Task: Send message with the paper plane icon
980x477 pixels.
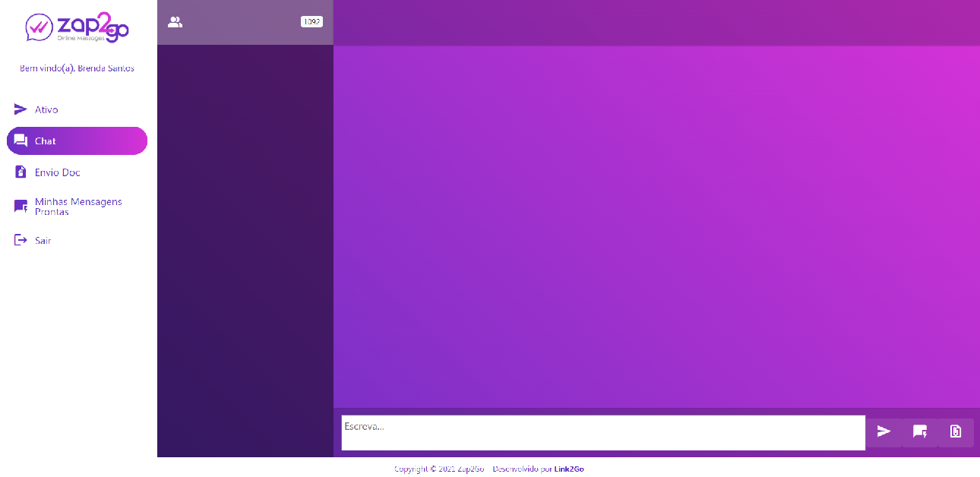Action: tap(884, 431)
